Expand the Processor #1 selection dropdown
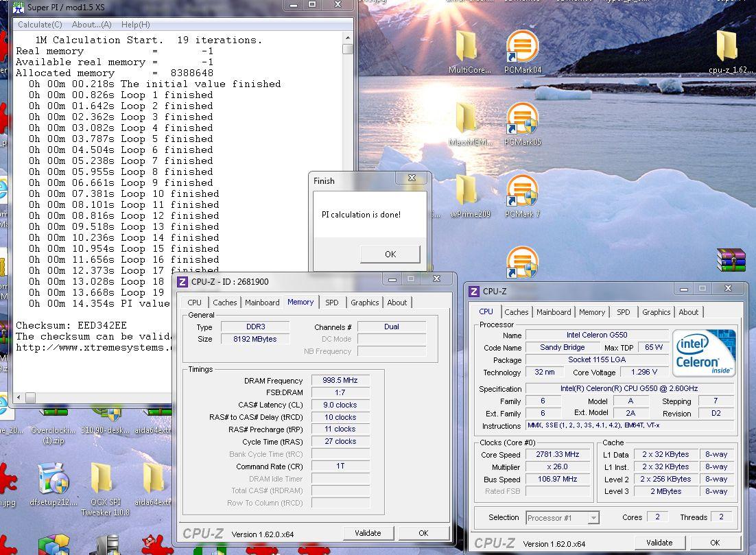This screenshot has height=555, width=756. [x=593, y=518]
